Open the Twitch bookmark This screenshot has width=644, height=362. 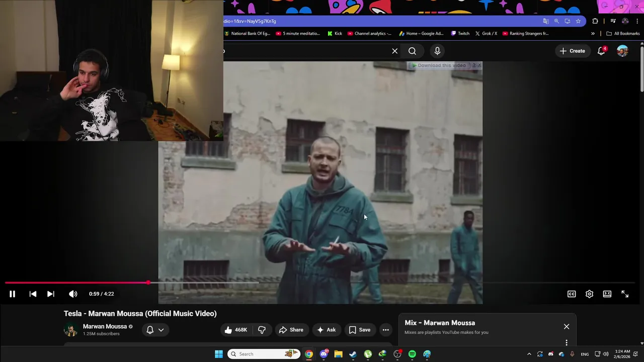click(460, 34)
